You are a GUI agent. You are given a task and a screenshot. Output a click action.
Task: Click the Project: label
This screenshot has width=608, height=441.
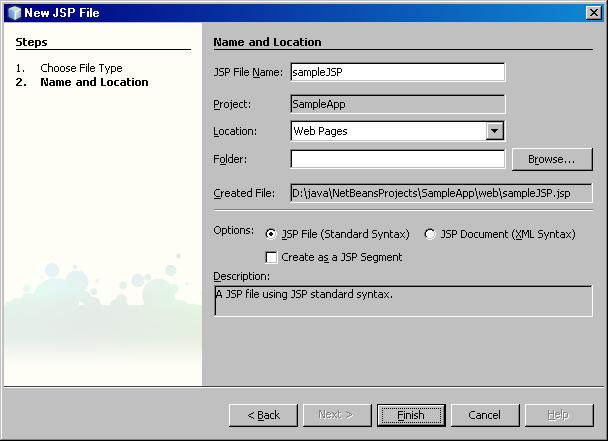click(232, 104)
